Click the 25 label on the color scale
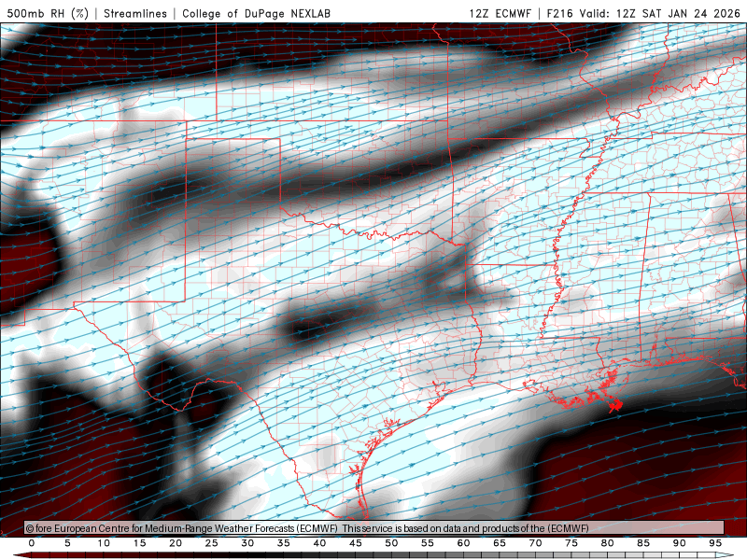This screenshot has width=747, height=560. tap(212, 543)
